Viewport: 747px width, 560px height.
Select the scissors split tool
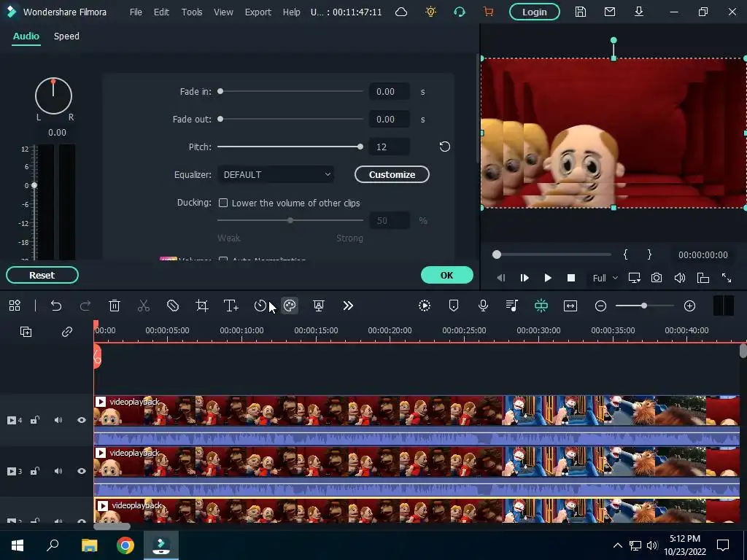(x=144, y=306)
